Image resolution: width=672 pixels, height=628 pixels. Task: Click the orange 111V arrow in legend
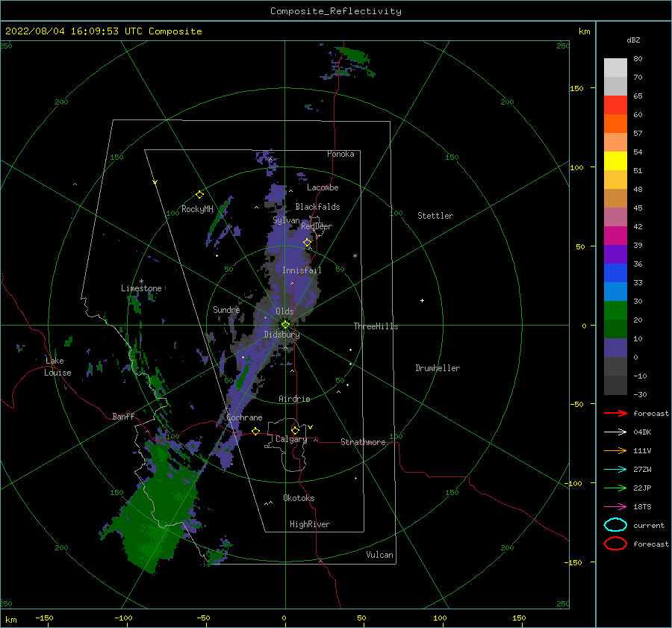[x=615, y=450]
